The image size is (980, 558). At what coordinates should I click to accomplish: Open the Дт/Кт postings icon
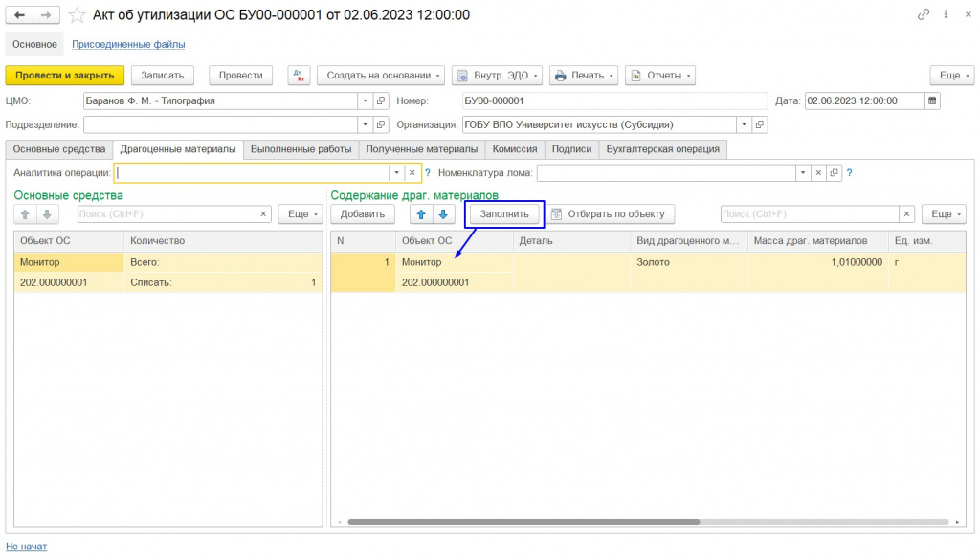point(299,75)
